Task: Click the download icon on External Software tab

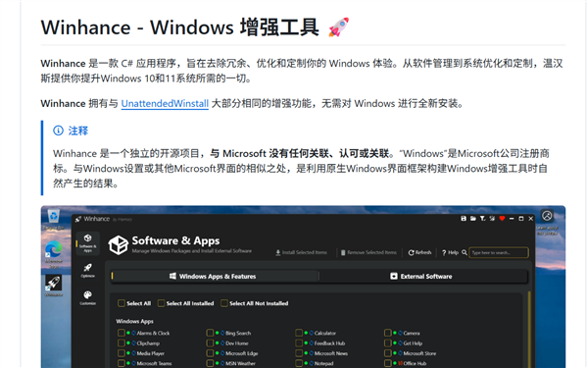Action: (393, 276)
